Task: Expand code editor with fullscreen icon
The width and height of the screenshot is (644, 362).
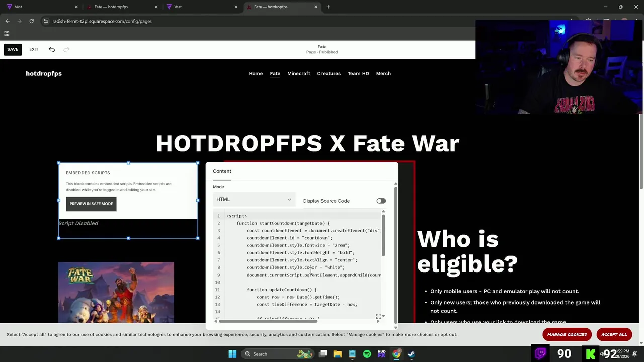Action: point(378,316)
